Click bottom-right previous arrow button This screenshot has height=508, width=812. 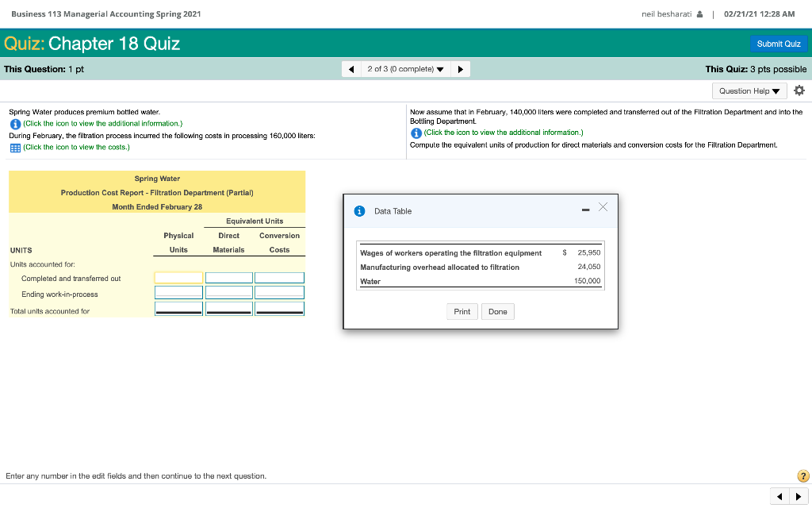(x=779, y=497)
